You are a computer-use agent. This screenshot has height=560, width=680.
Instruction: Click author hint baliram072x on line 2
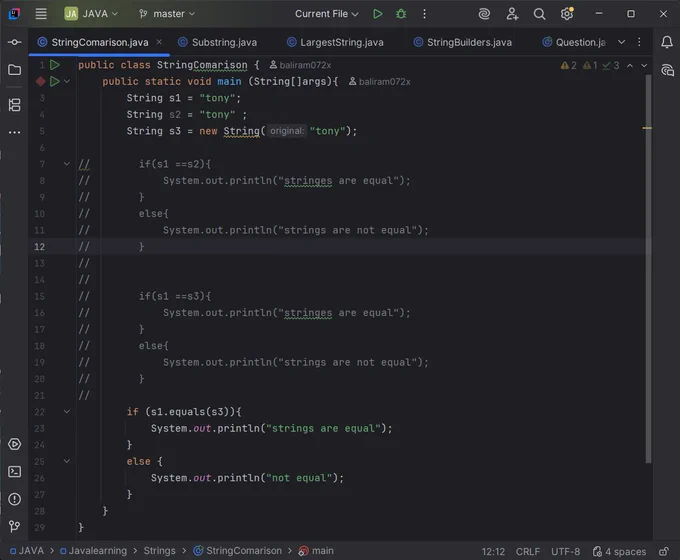click(x=380, y=82)
